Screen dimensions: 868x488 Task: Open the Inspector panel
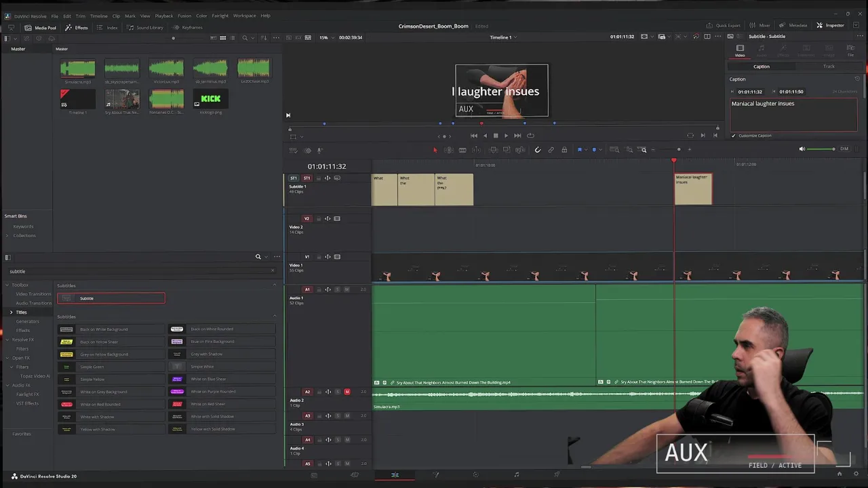(x=831, y=25)
